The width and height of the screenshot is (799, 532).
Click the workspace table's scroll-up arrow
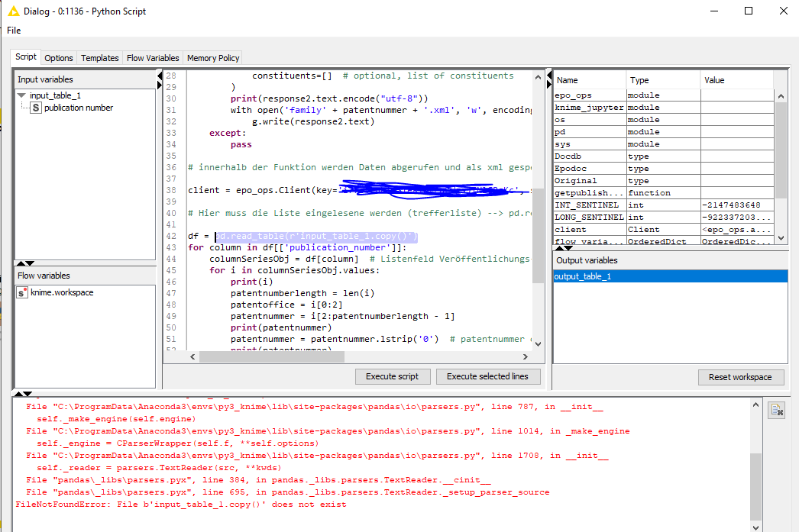[x=781, y=95]
